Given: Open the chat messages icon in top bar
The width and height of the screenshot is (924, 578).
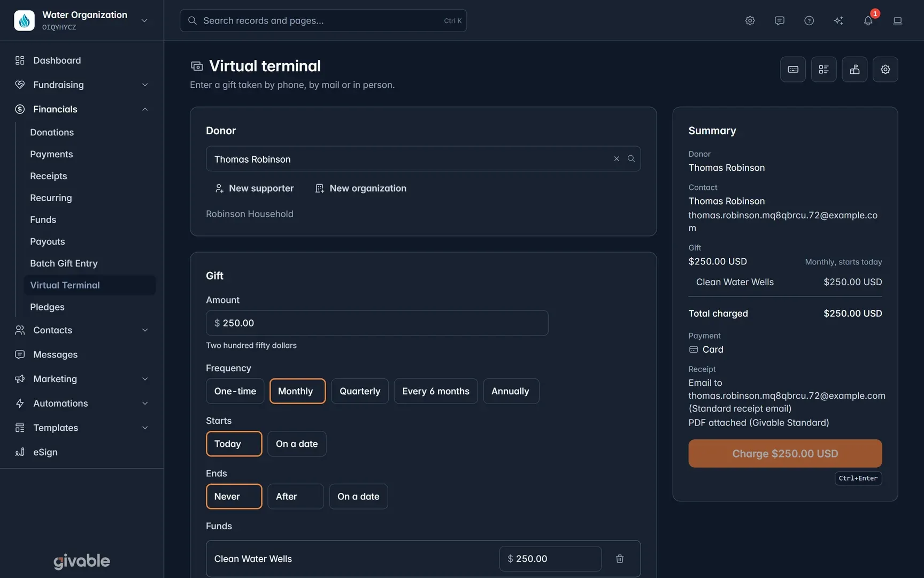Looking at the screenshot, I should [779, 20].
